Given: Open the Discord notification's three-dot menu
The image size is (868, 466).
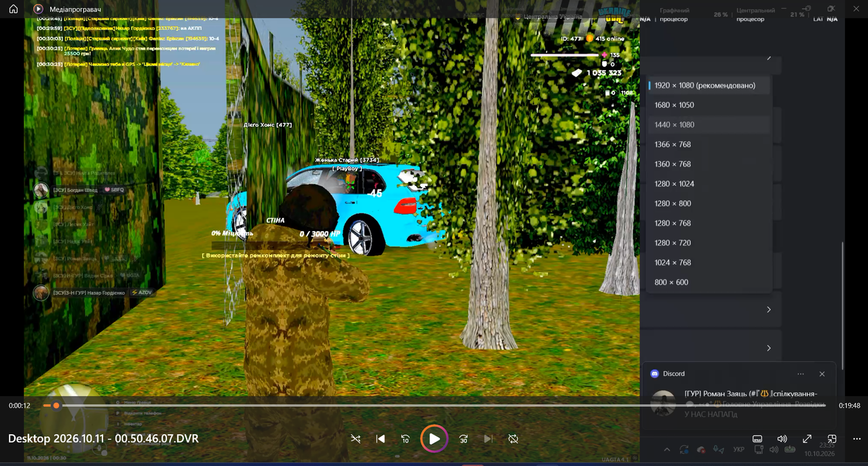Looking at the screenshot, I should coord(801,374).
